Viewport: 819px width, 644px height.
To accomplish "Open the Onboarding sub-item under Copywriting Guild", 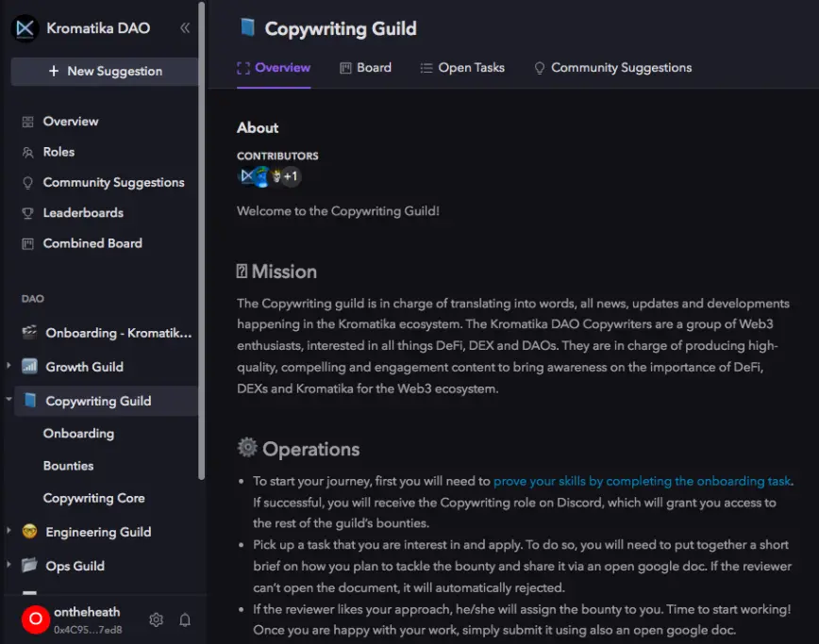I will (78, 433).
